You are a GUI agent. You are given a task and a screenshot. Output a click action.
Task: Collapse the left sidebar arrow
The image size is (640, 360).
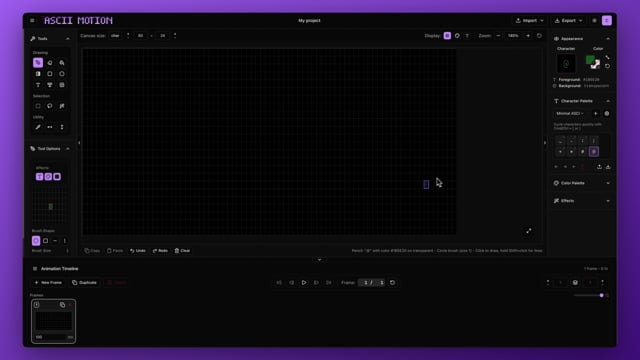click(79, 143)
